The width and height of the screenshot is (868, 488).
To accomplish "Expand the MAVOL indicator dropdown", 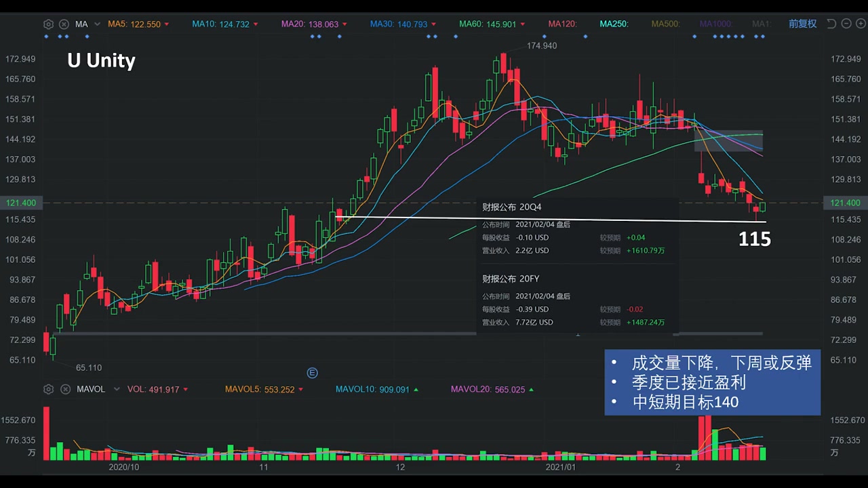I will [117, 390].
